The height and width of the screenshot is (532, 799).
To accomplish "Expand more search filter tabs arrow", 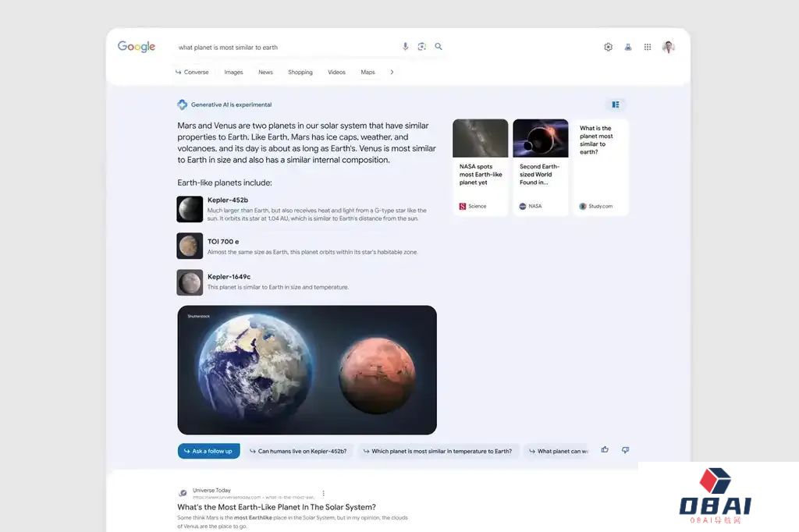I will [392, 73].
